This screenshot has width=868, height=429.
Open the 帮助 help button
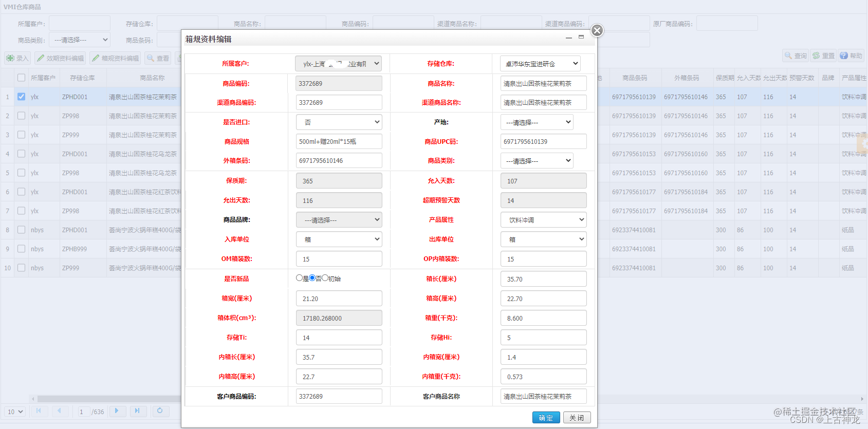point(851,55)
